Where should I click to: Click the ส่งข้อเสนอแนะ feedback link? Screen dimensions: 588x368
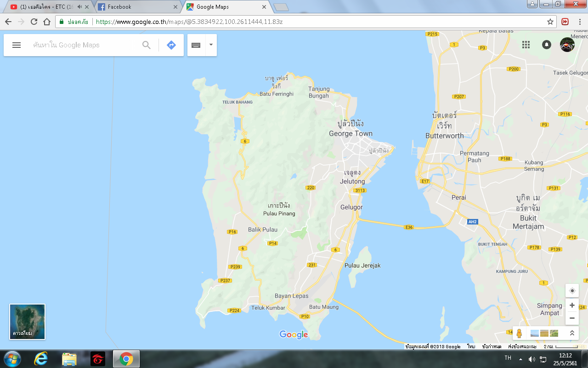[x=522, y=346]
